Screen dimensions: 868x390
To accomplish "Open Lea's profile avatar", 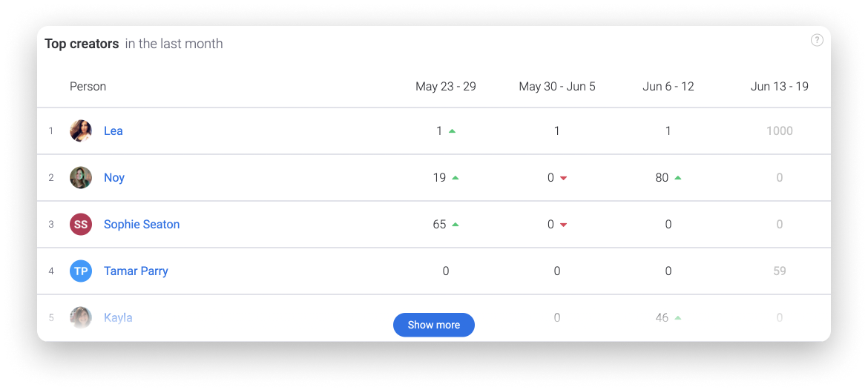I will [81, 131].
